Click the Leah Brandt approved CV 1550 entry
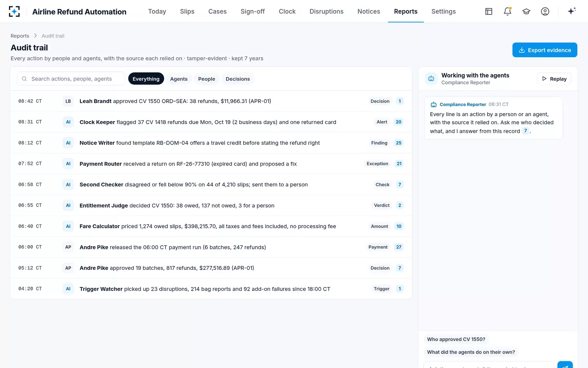The image size is (588, 368). (211, 101)
